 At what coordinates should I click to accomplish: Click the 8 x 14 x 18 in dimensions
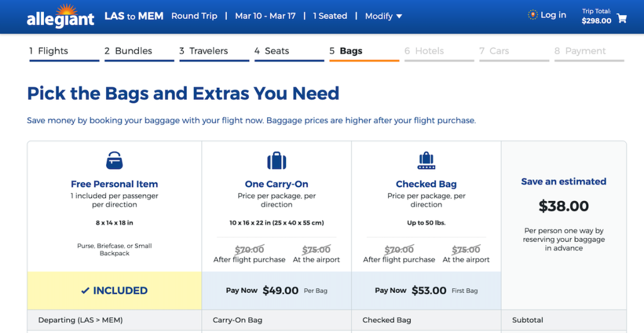pyautogui.click(x=114, y=223)
